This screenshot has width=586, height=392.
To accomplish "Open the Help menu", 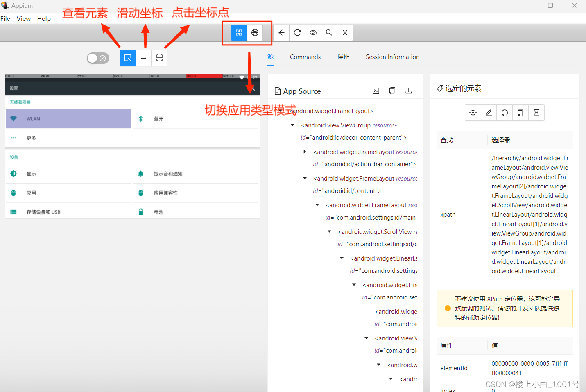I will pos(44,18).
